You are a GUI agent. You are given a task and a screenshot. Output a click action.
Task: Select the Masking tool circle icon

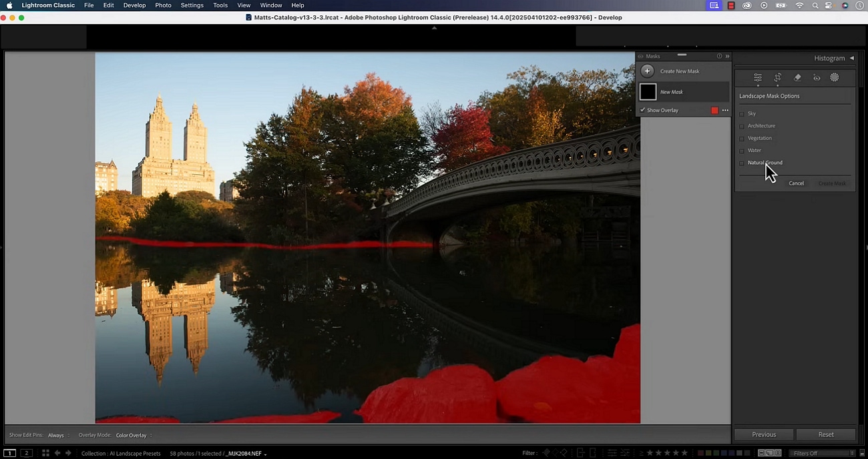pyautogui.click(x=835, y=77)
